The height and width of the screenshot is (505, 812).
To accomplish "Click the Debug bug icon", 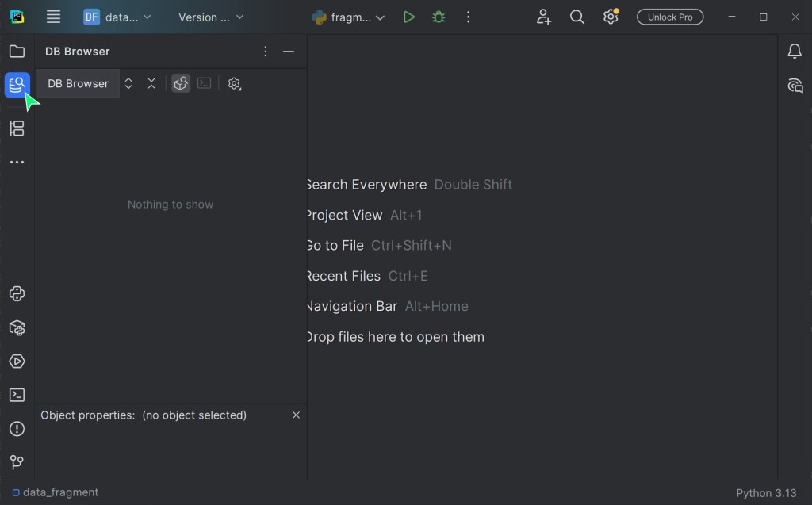I will pos(439,17).
